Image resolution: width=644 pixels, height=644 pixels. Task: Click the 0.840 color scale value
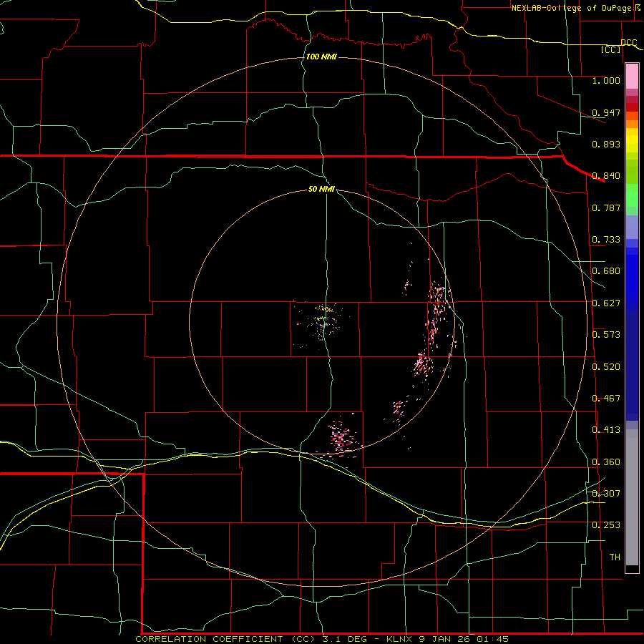pyautogui.click(x=606, y=176)
